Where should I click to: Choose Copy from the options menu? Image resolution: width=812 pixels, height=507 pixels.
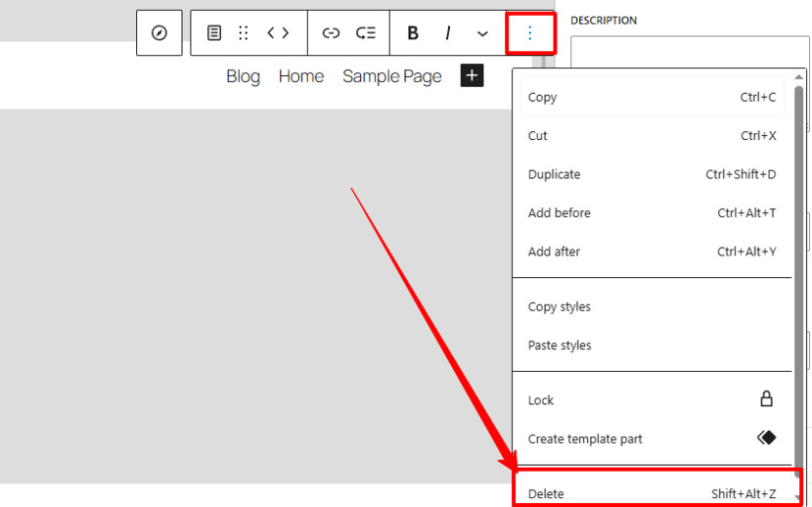point(652,97)
